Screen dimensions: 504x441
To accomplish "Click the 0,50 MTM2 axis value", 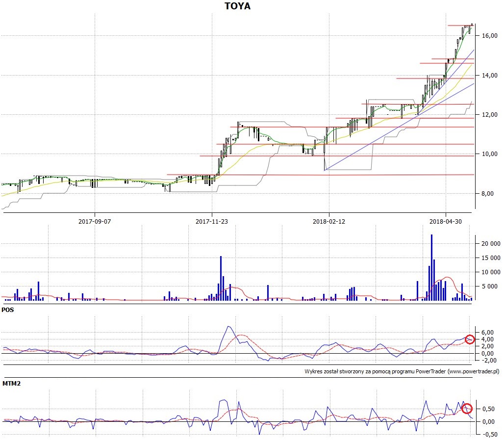I will click(488, 409).
